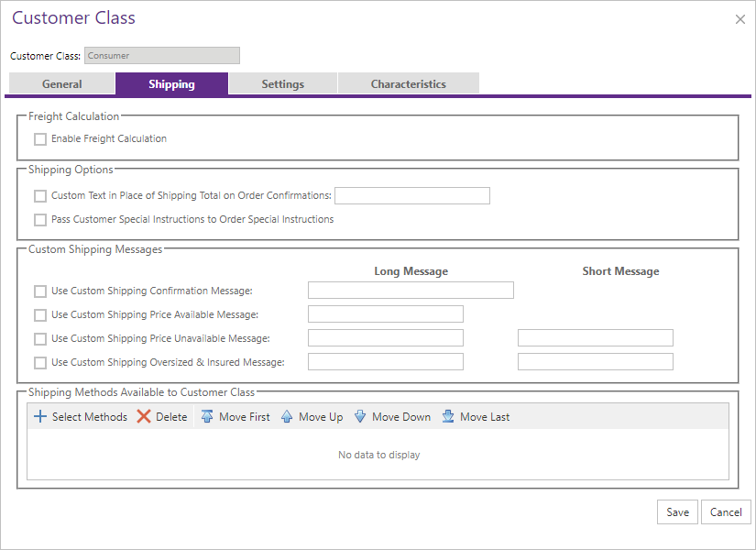Click the Long Message column header
Screen dimensions: 756x550
pos(411,271)
